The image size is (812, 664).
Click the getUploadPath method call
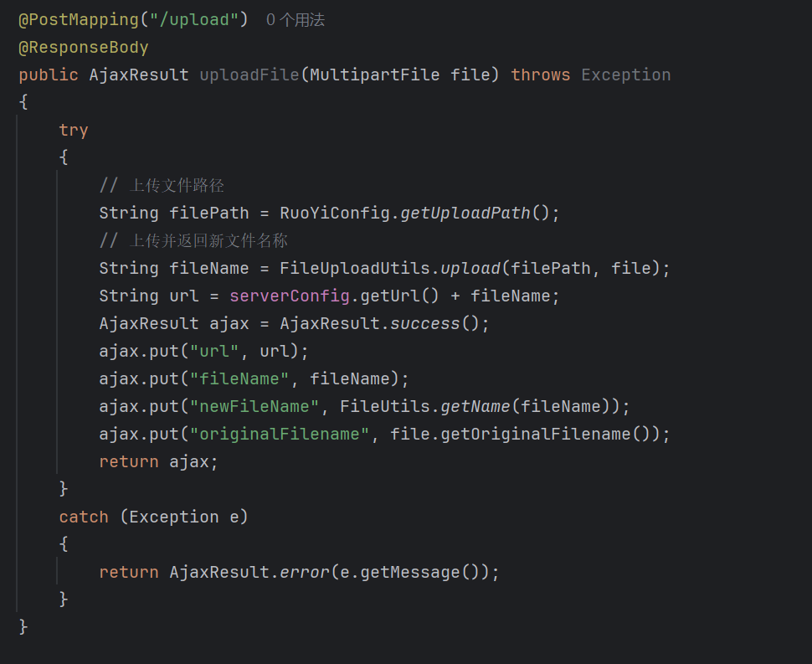pyautogui.click(x=465, y=213)
